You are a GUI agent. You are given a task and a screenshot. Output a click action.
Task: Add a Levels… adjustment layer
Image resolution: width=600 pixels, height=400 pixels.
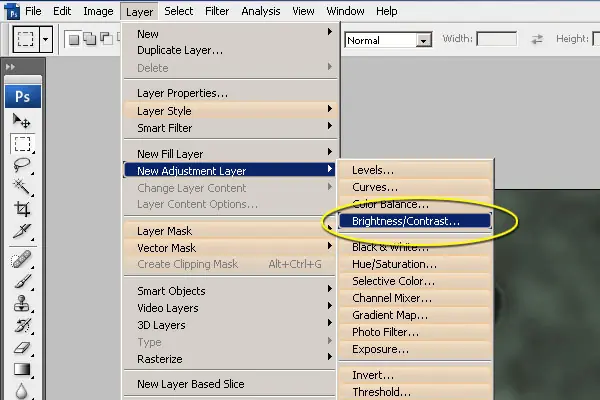pos(416,170)
